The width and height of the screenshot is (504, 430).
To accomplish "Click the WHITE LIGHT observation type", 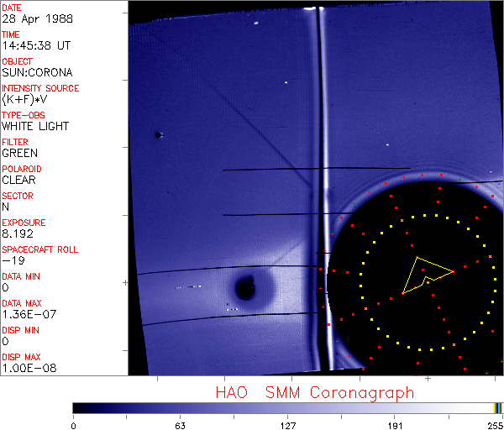I will coord(35,126).
